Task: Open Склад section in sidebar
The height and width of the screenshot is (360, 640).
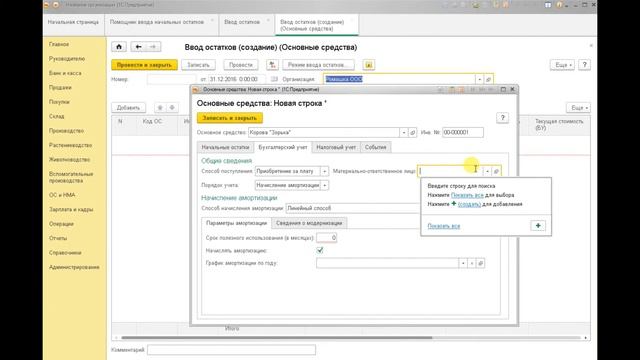Action: [57, 116]
